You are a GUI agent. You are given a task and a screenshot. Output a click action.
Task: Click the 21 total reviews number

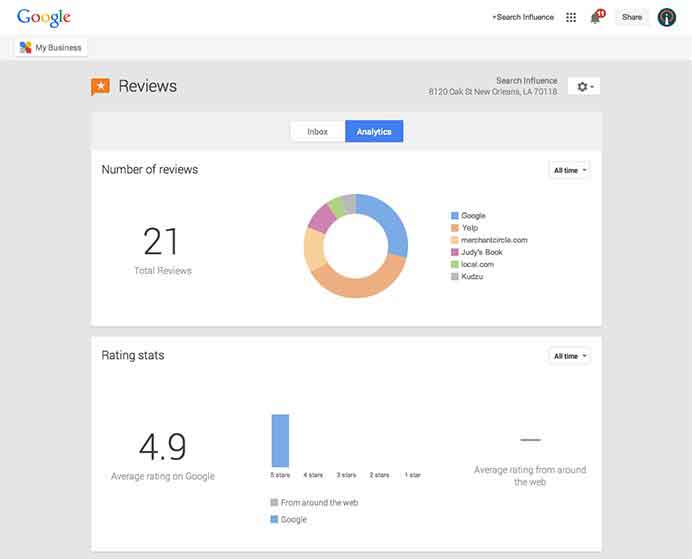[x=161, y=241]
